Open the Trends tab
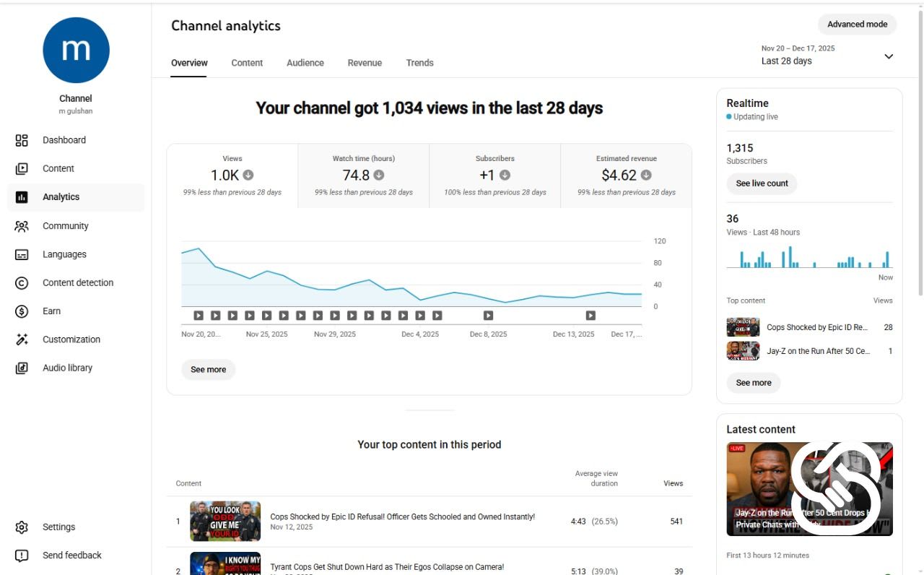The height and width of the screenshot is (575, 924). [x=419, y=63]
